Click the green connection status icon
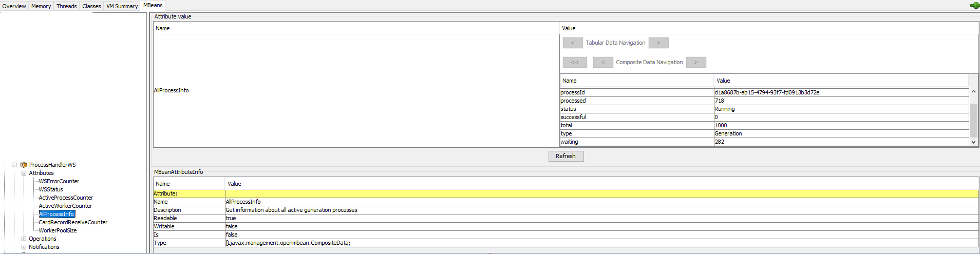 click(x=974, y=6)
